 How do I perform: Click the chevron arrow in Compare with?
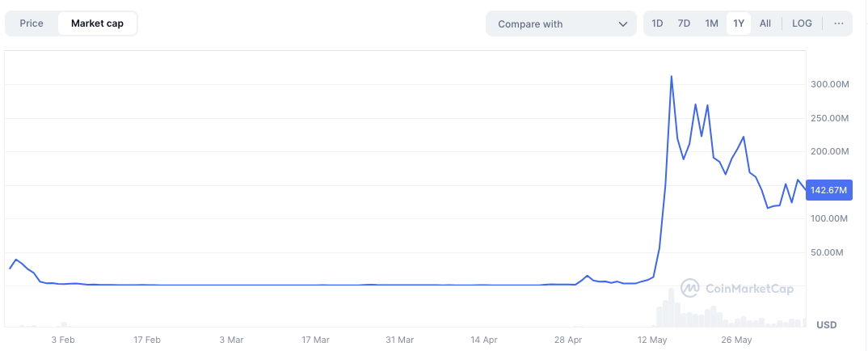pyautogui.click(x=622, y=24)
